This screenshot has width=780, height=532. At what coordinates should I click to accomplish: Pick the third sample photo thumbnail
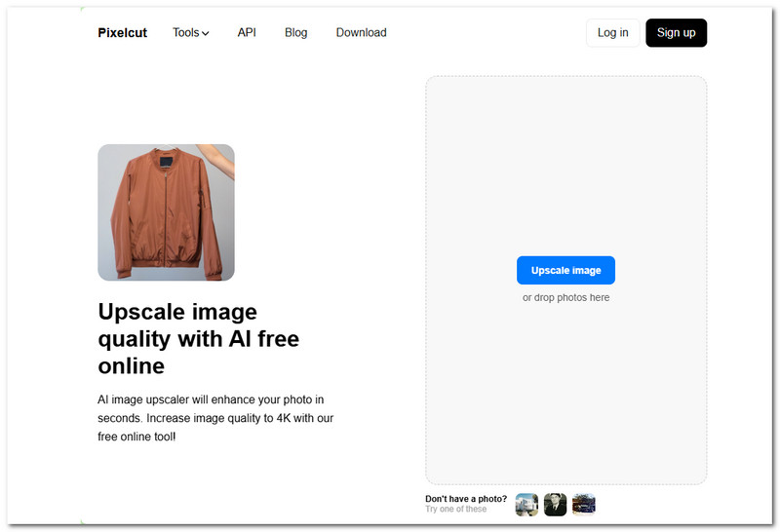coord(583,504)
